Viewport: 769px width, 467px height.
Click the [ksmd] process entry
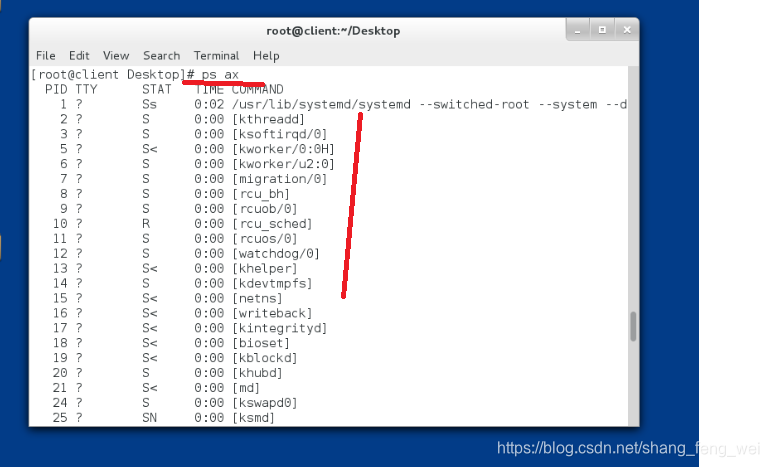[254, 418]
